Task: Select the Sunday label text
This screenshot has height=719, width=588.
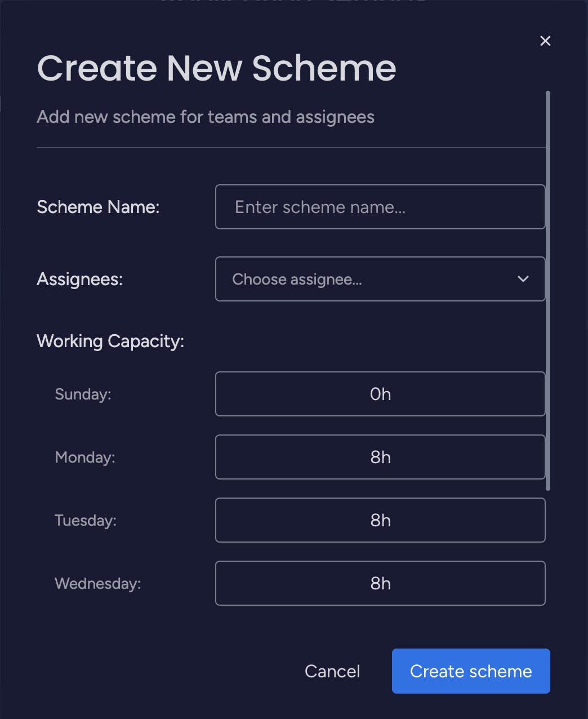Action: pos(83,394)
